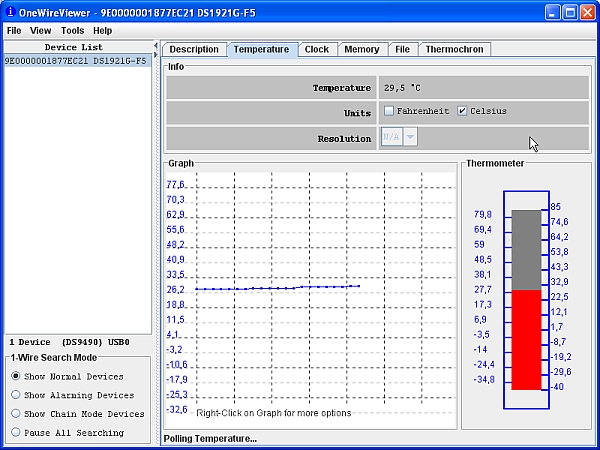The width and height of the screenshot is (600, 450).
Task: Select Show Normal Devices radio button
Action: tap(16, 376)
